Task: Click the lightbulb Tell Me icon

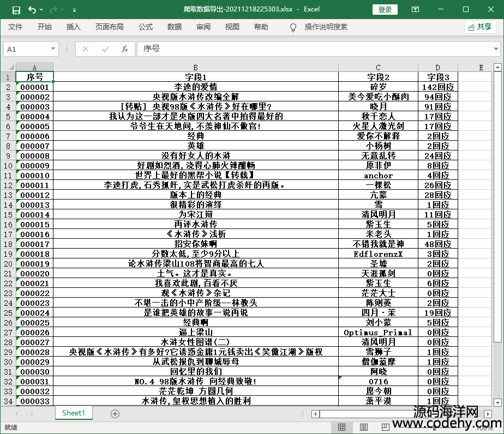Action: (x=293, y=27)
